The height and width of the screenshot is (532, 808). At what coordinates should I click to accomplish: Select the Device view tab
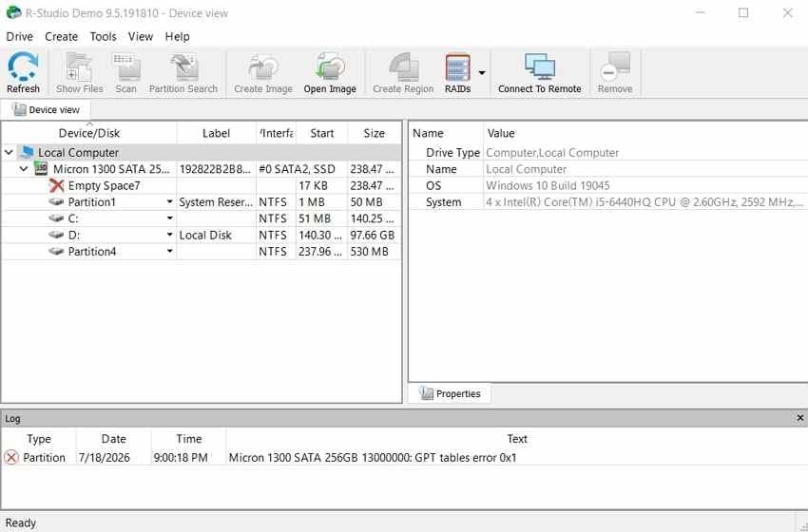46,109
